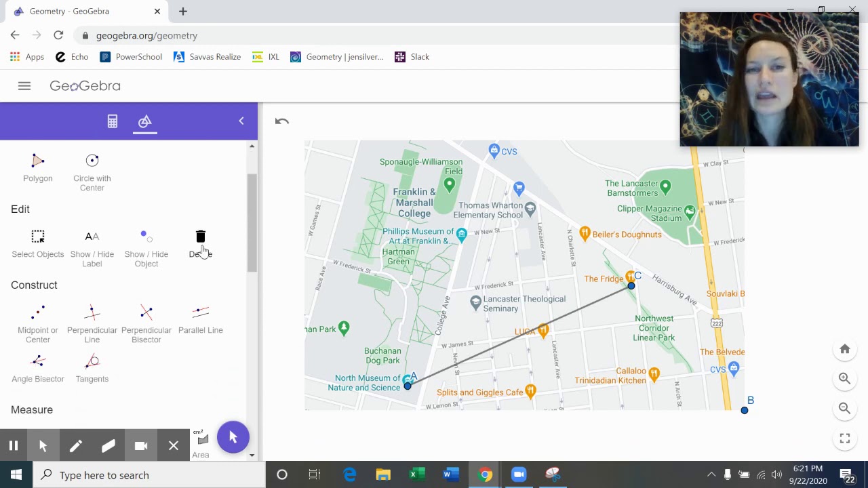Activate the Show / Hide Label tool

[92, 248]
